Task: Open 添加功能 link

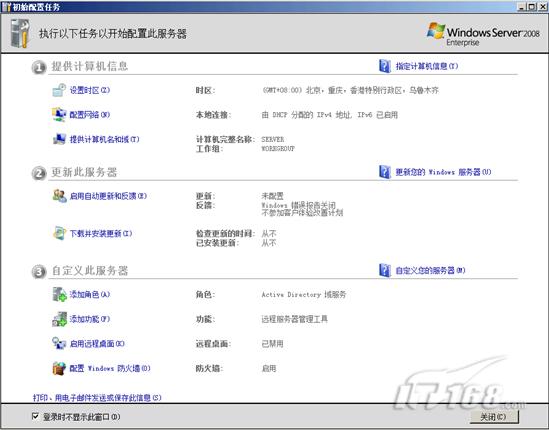Action: (90, 319)
